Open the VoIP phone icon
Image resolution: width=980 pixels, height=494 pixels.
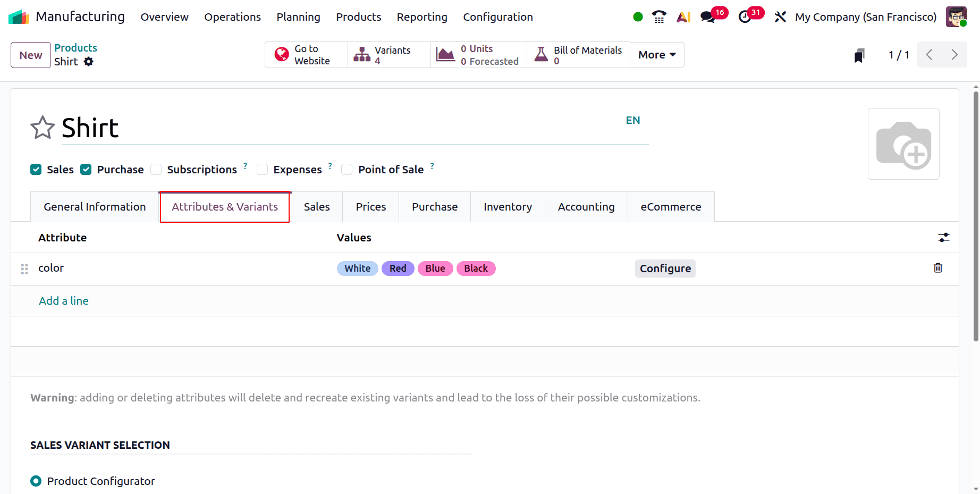click(659, 17)
